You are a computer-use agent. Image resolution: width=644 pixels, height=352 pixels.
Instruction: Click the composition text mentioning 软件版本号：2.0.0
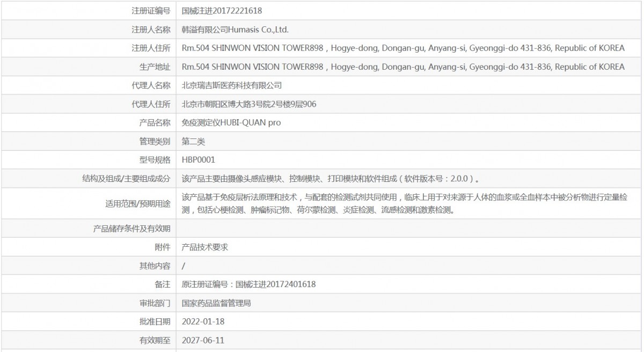click(x=331, y=179)
